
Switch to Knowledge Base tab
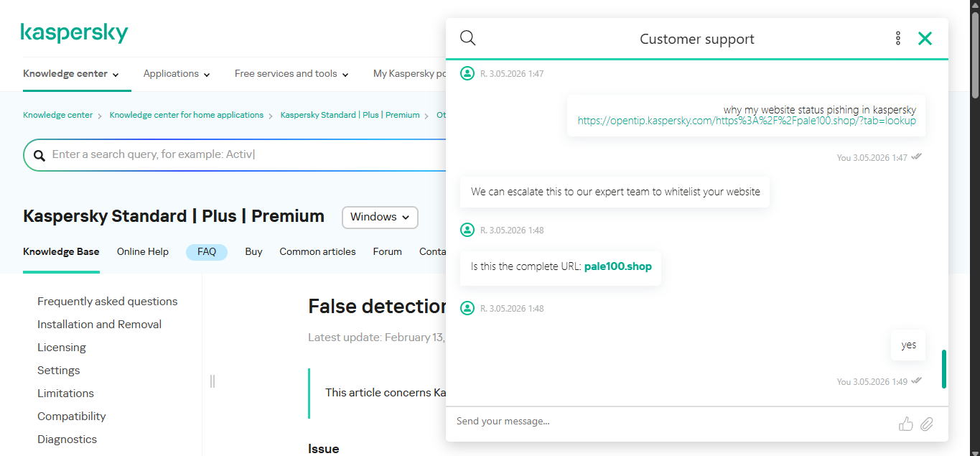pyautogui.click(x=61, y=252)
